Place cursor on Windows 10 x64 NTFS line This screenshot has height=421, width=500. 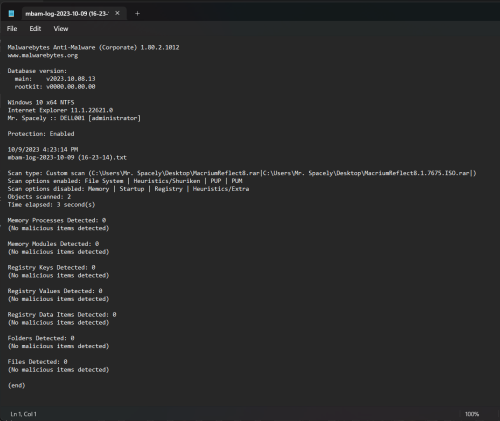(41, 102)
